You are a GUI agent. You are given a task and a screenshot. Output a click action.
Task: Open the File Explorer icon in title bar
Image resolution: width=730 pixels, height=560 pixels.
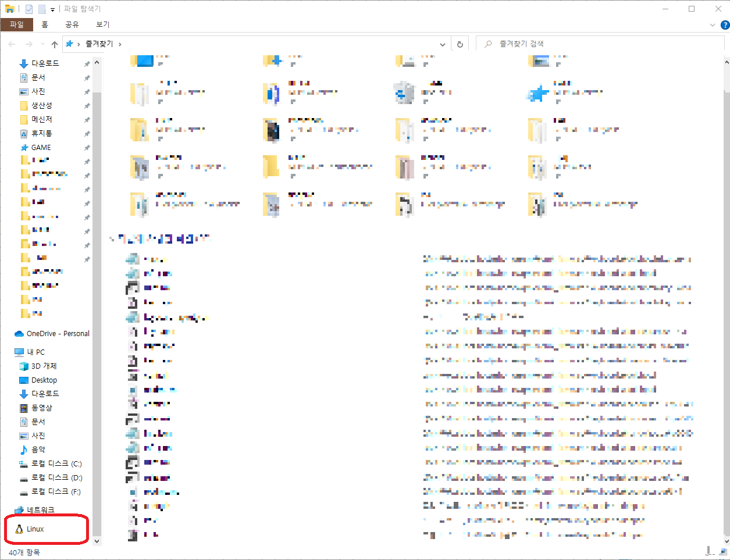tap(10, 9)
